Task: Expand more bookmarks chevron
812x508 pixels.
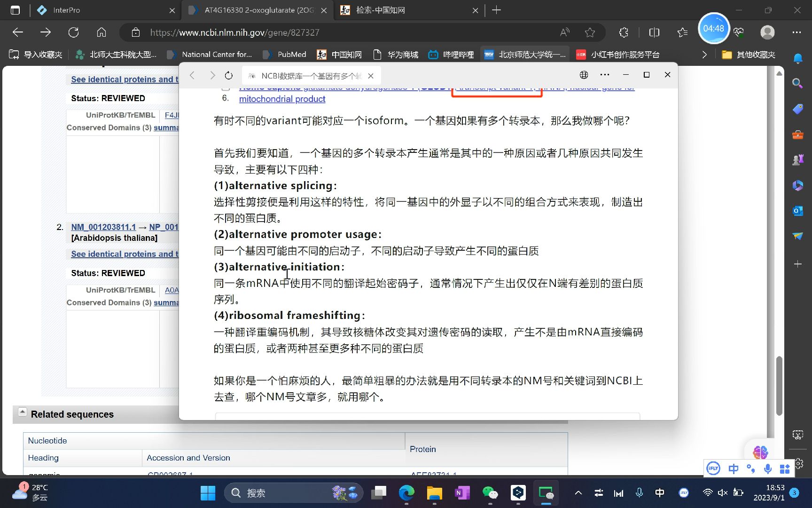Action: 704,55
